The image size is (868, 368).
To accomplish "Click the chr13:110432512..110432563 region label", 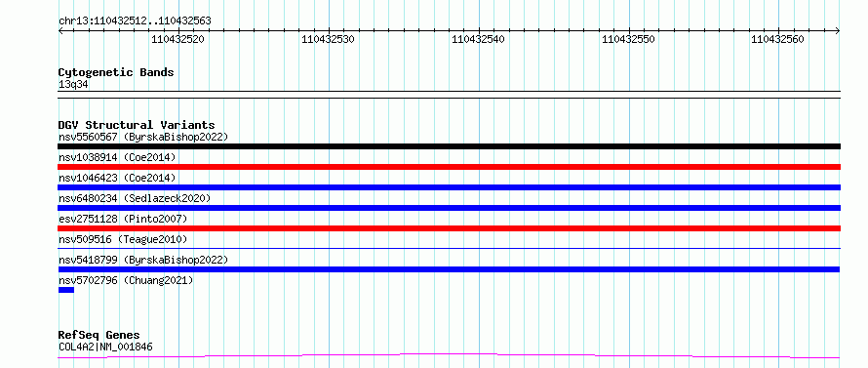I will click(x=135, y=21).
